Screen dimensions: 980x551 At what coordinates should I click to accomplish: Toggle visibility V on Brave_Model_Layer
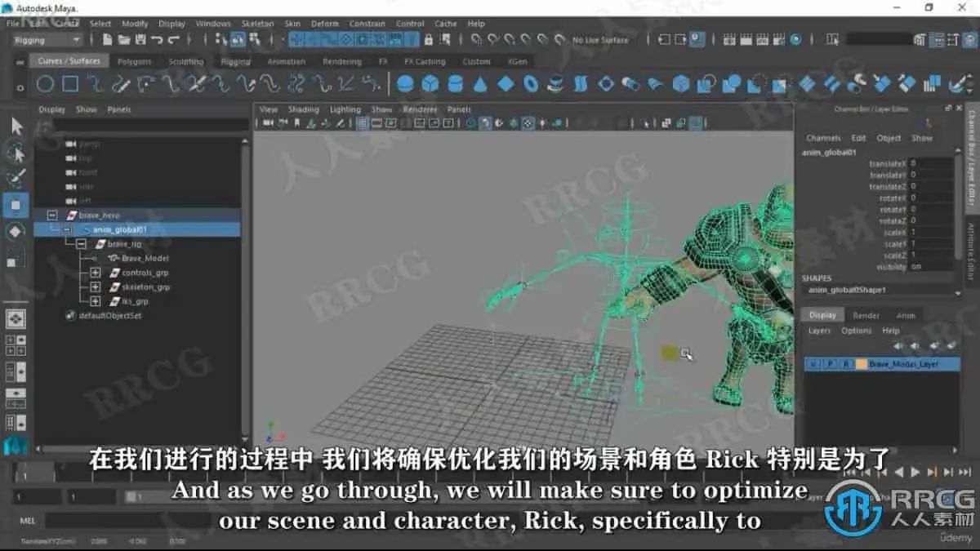point(814,364)
